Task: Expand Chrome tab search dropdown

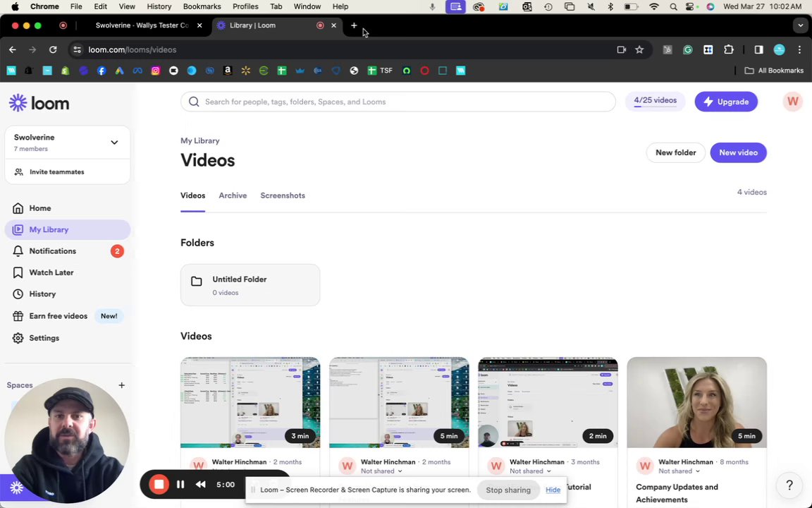Action: click(x=801, y=25)
